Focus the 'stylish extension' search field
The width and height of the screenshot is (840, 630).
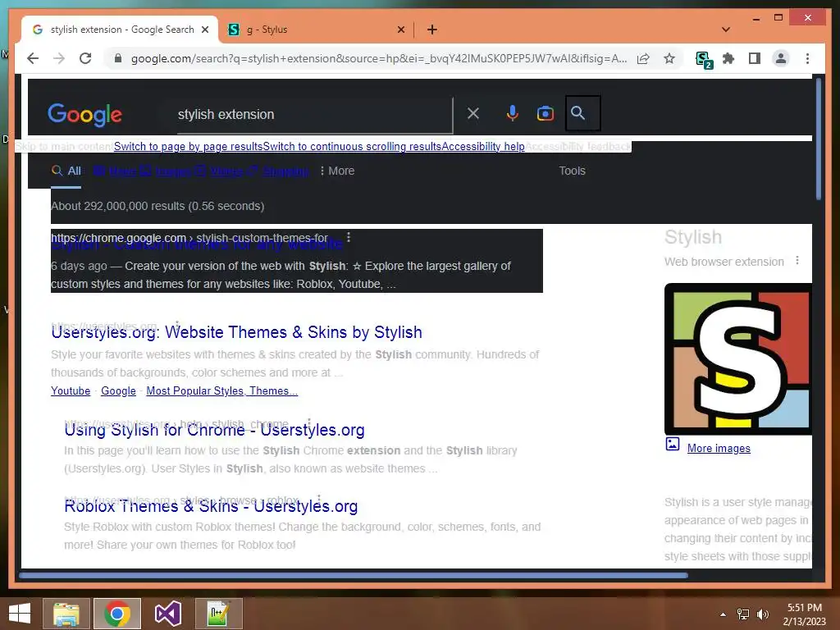point(315,115)
